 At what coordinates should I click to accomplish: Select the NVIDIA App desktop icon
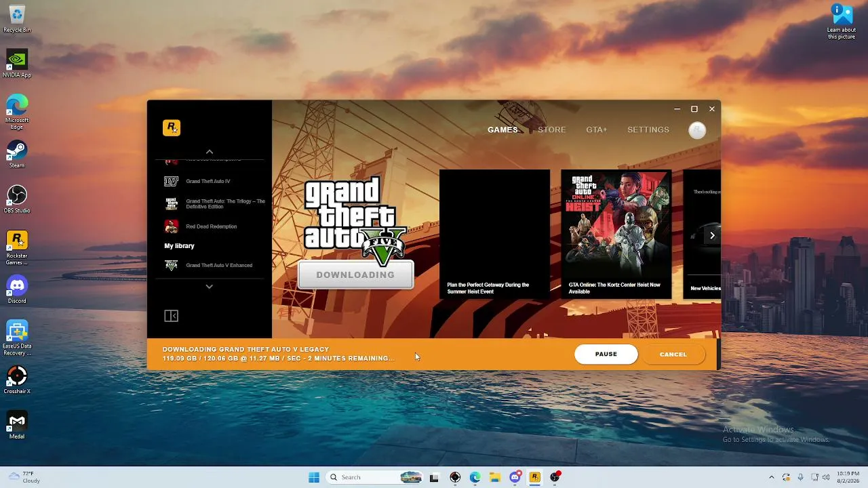pyautogui.click(x=17, y=64)
